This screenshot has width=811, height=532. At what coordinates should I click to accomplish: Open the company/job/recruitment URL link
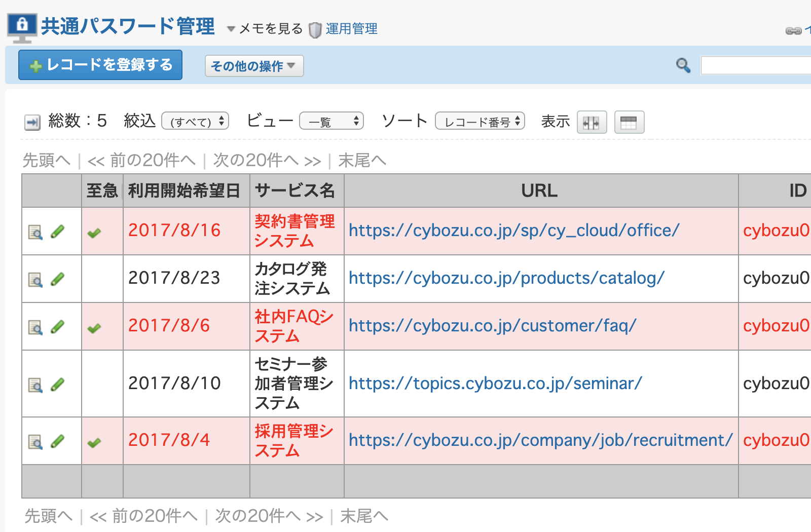point(541,440)
